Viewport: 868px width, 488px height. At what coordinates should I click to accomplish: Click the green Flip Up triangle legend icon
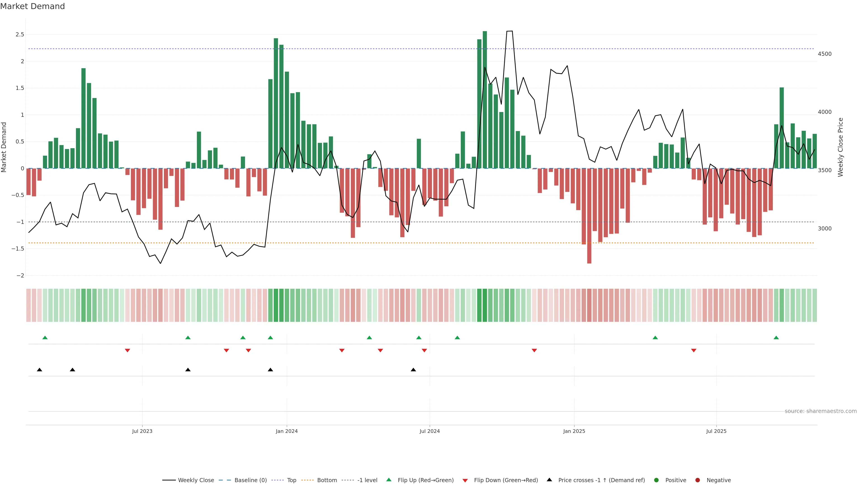(x=389, y=480)
